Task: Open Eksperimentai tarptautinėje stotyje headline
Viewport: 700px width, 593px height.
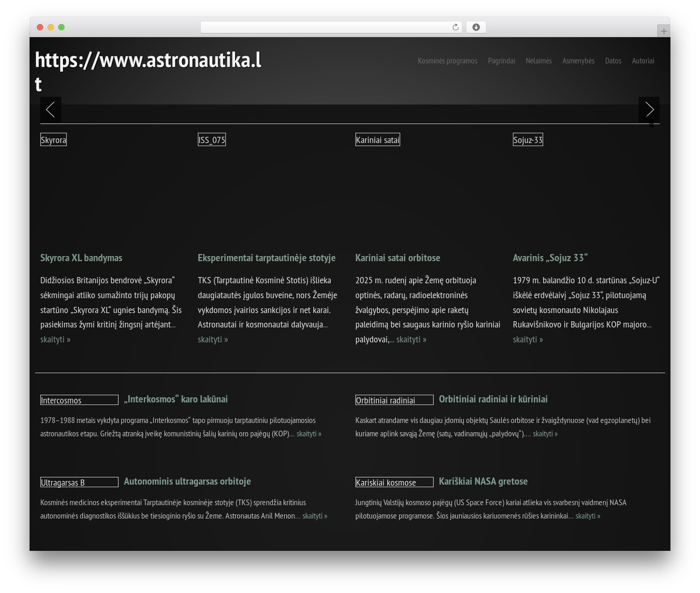Action: pos(266,258)
